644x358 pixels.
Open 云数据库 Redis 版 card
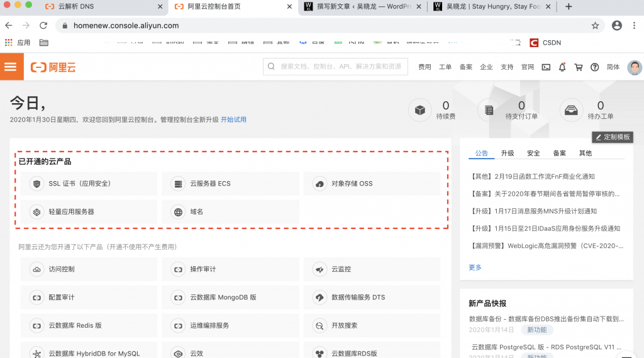coord(89,325)
